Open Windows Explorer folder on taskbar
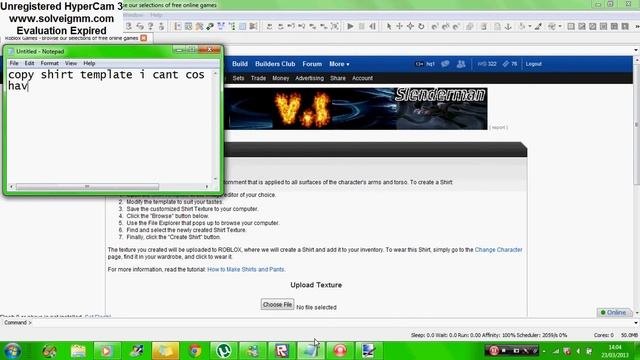The width and height of the screenshot is (640, 360). click(x=78, y=351)
